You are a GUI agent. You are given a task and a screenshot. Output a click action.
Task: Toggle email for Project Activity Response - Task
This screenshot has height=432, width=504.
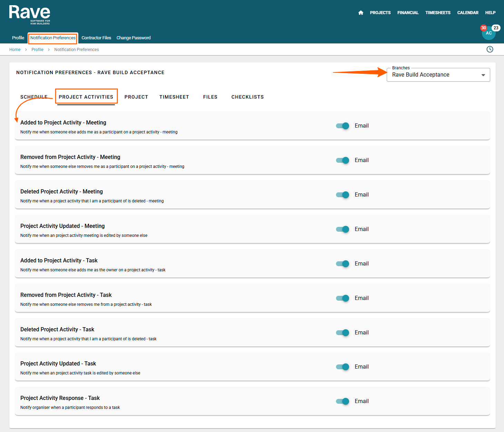pyautogui.click(x=343, y=401)
